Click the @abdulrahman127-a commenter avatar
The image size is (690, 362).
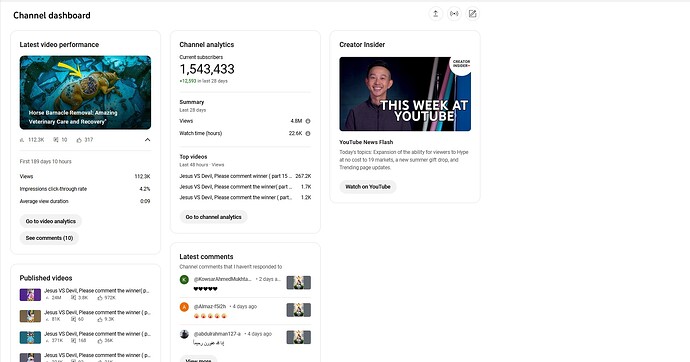click(x=184, y=334)
